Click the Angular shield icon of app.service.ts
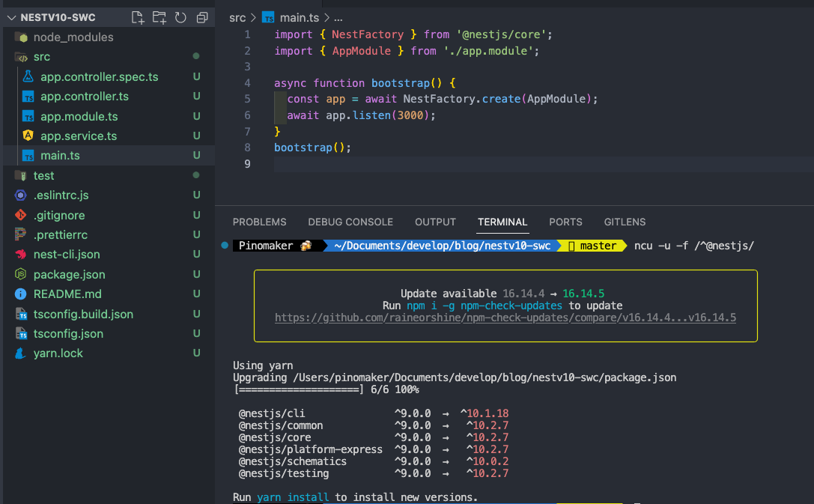This screenshot has width=814, height=504. point(28,136)
